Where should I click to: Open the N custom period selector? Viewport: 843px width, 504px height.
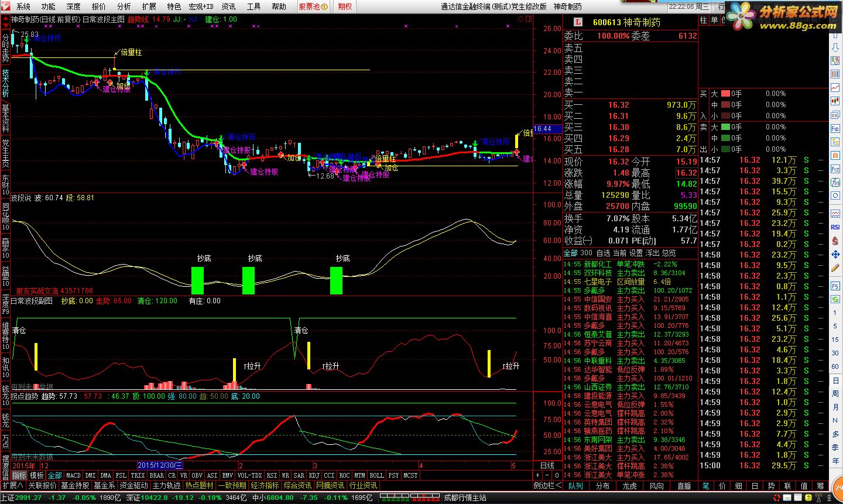click(x=835, y=421)
